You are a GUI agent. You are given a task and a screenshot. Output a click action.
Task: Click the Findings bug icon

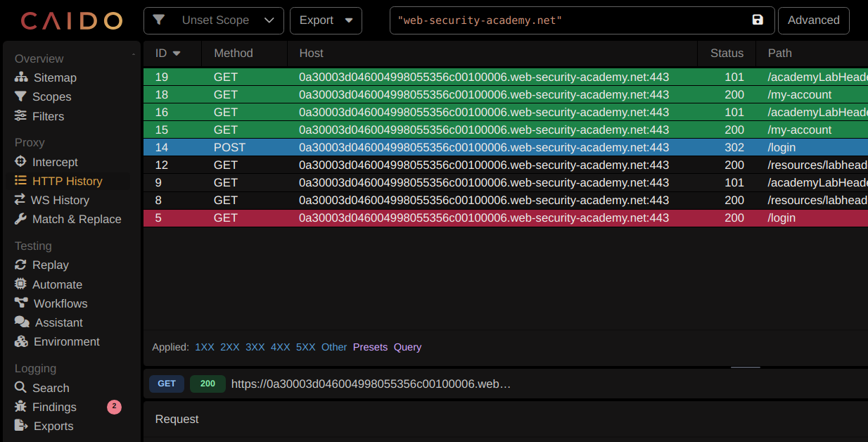(20, 407)
